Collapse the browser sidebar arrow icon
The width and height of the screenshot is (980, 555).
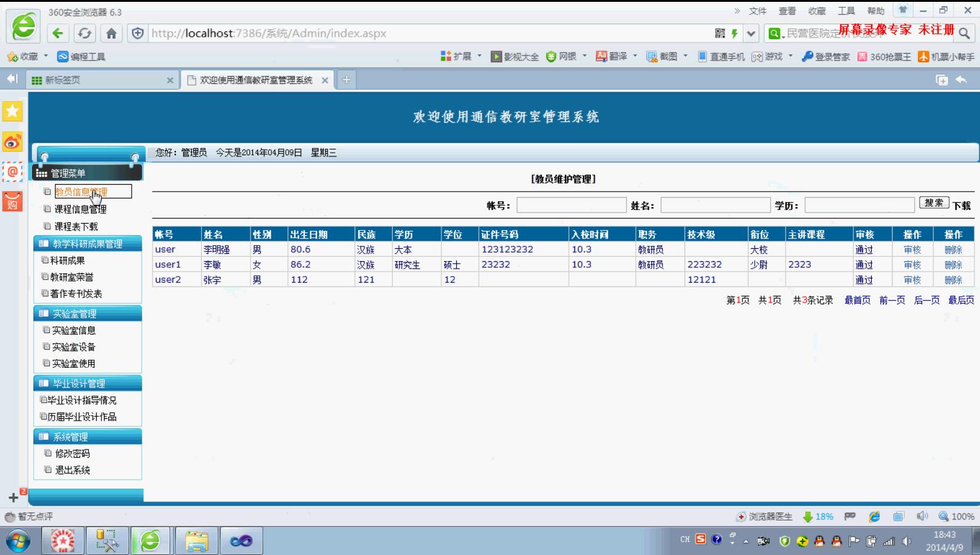[x=12, y=79]
